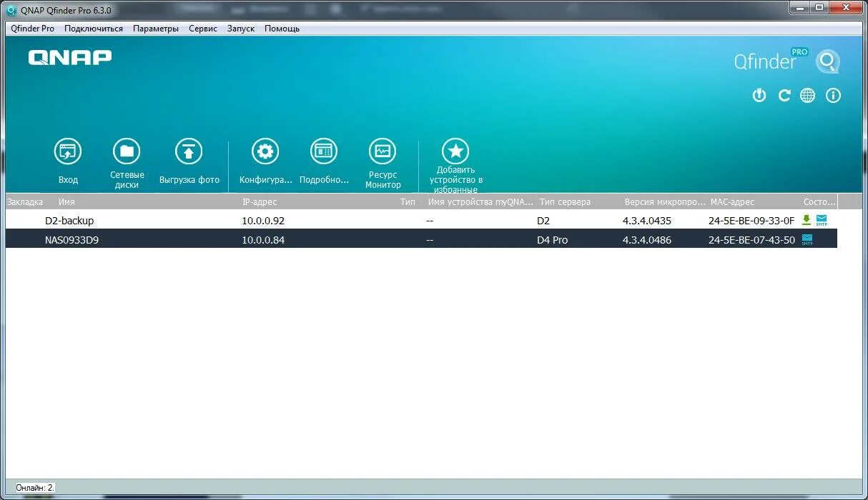Viewport: 868px width, 500px height.
Task: Select the D2-backup device name
Action: [x=69, y=220]
